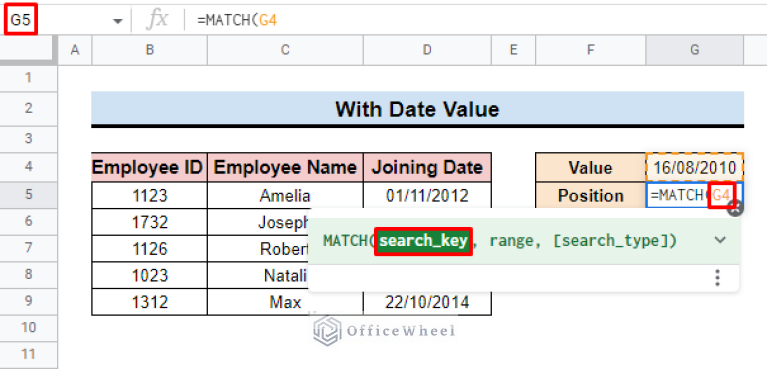Click the G4 reference in cell G5
The image size is (767, 369).
pyautogui.click(x=721, y=195)
